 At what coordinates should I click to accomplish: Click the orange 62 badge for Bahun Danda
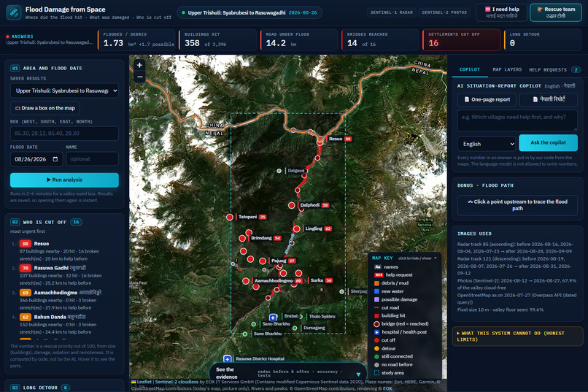point(25,317)
